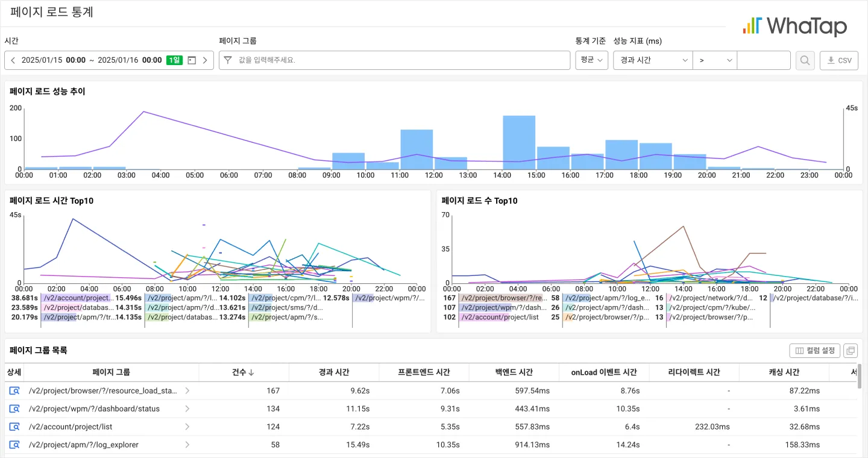This screenshot has height=458, width=868.
Task: Open the calendar date picker
Action: 192,60
